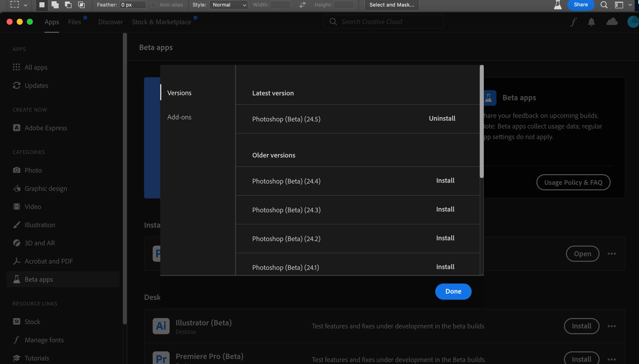Toggle the Anti-alias checkbox
639x364 pixels.
[x=153, y=5]
